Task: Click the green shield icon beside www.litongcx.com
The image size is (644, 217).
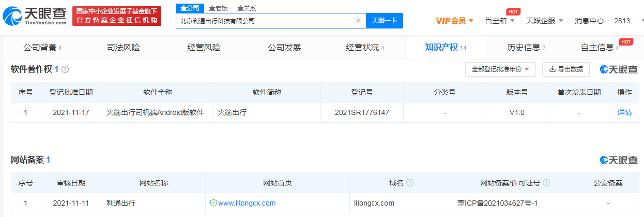Action: (x=213, y=203)
